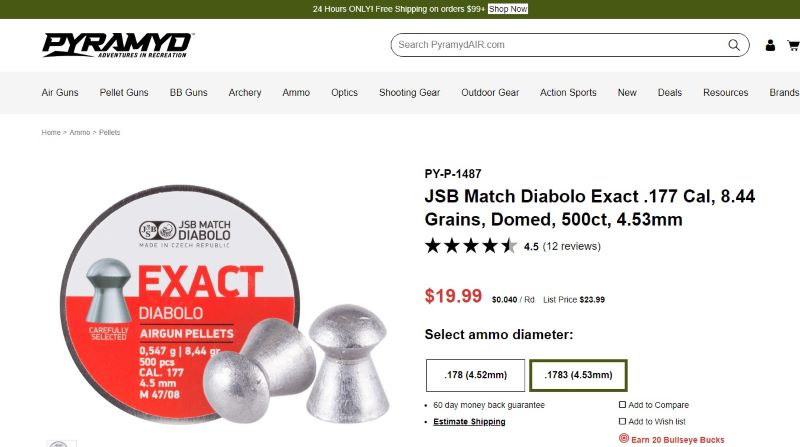Select the .1783 (4.53mm) diameter option
Viewport: 800px width, 447px height.
coord(578,375)
